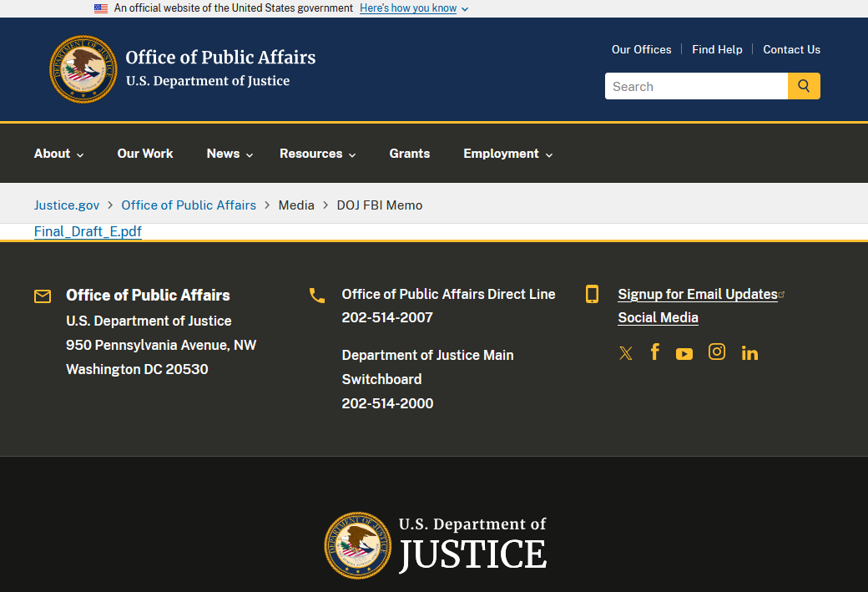
Task: Click the envelope icon beside Office of Public Affairs
Action: (43, 296)
